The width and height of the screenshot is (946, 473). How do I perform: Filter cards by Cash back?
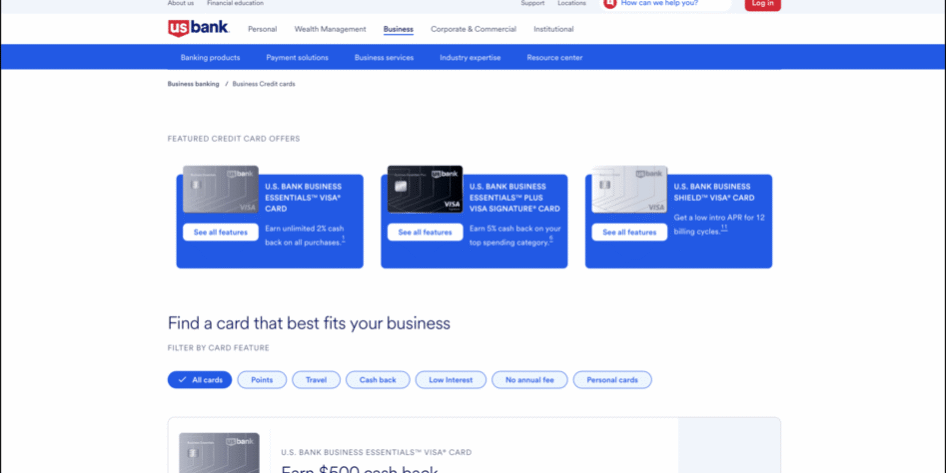tap(378, 380)
